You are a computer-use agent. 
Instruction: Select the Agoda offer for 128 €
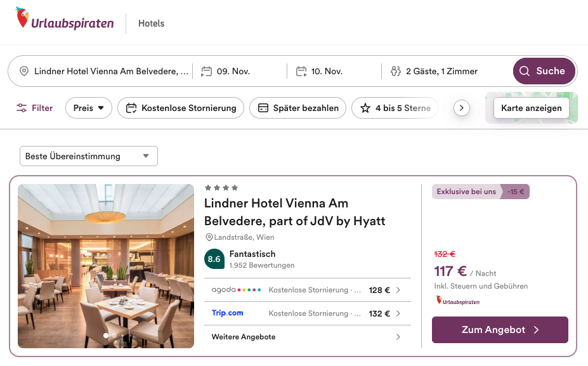307,290
